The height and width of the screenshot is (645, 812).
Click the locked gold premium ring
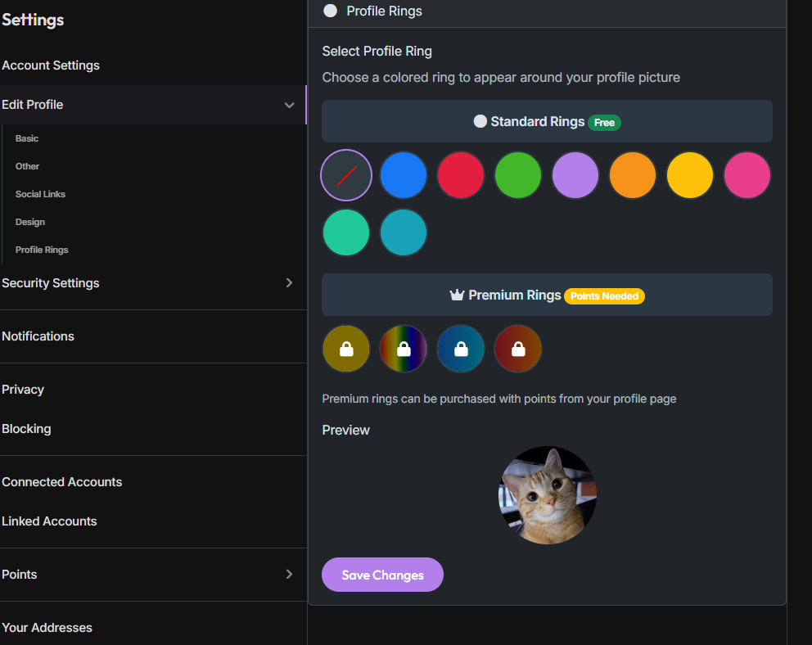tap(346, 349)
